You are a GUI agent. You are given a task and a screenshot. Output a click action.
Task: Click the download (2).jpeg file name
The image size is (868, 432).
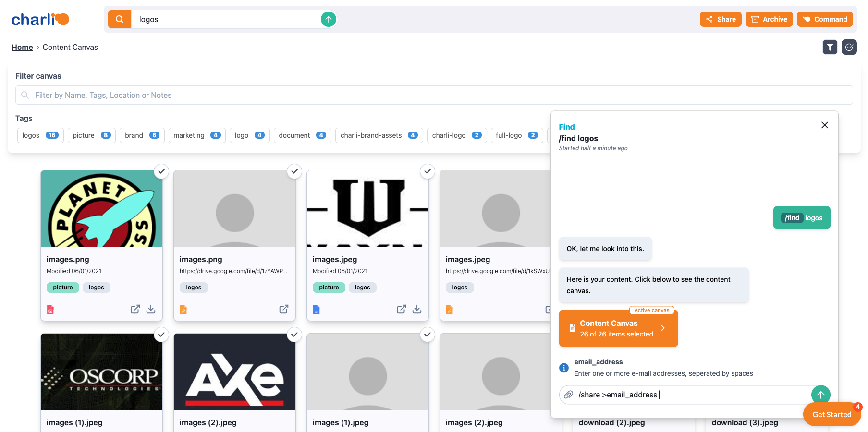612,422
